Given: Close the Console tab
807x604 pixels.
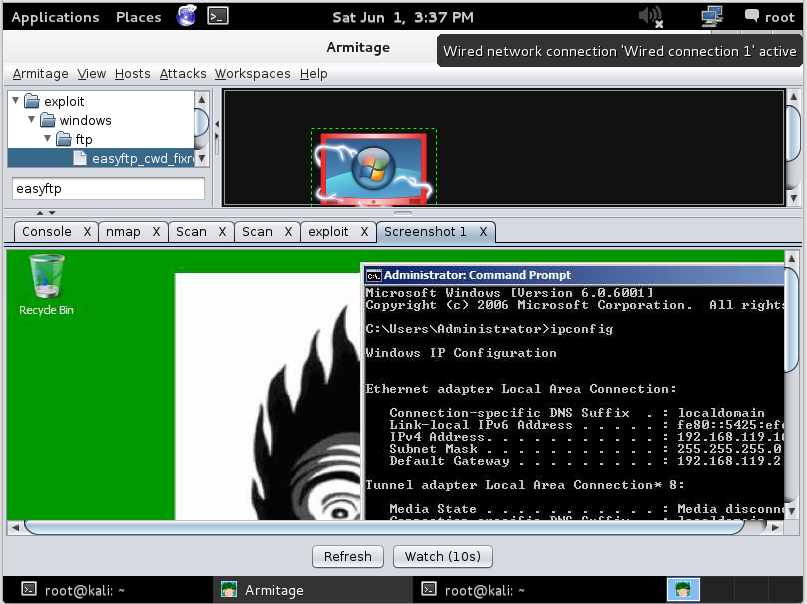Looking at the screenshot, I should pyautogui.click(x=87, y=232).
